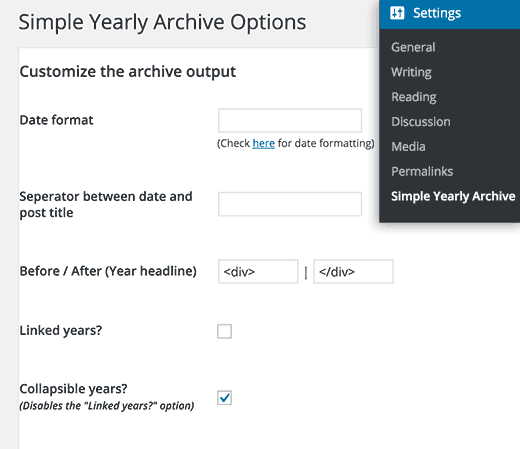Screen dimensions: 520x449
Task: Click the Date format input field
Action: pos(290,120)
